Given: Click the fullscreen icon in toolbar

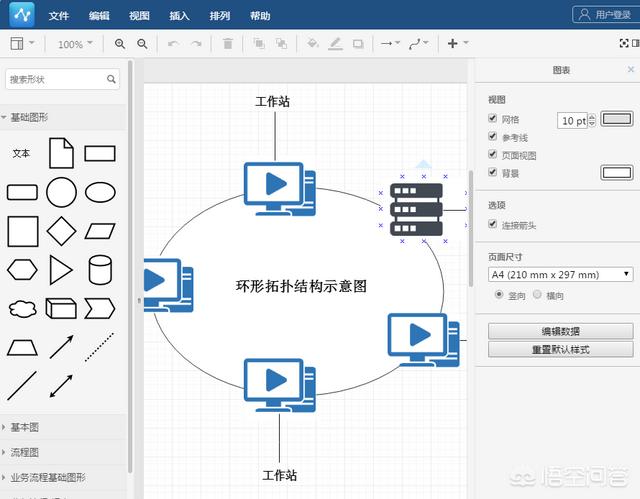Looking at the screenshot, I should pyautogui.click(x=624, y=43).
